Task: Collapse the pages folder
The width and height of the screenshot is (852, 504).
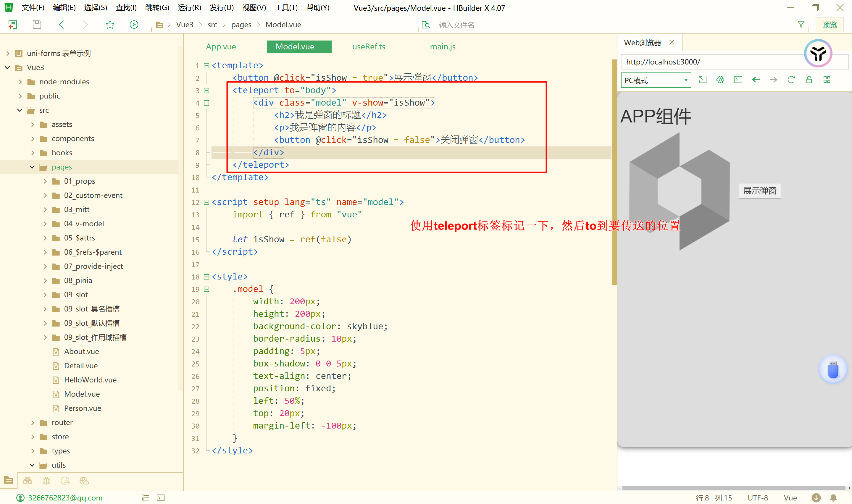Action: click(x=32, y=167)
